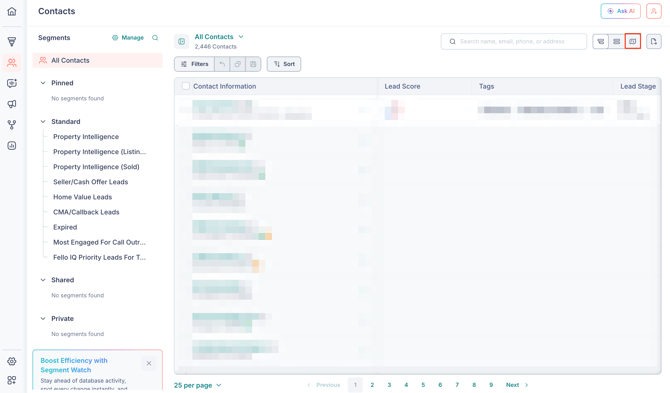The height and width of the screenshot is (393, 670).
Task: Open the user profile icon top right
Action: 654,11
